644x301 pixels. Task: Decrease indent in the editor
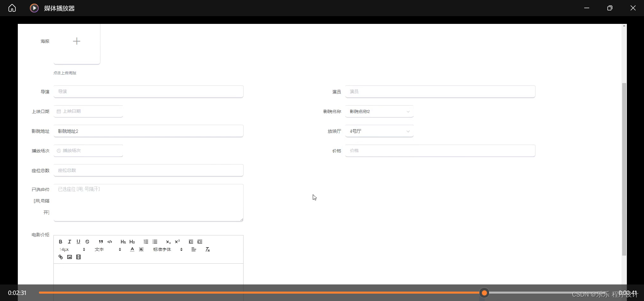[191, 242]
